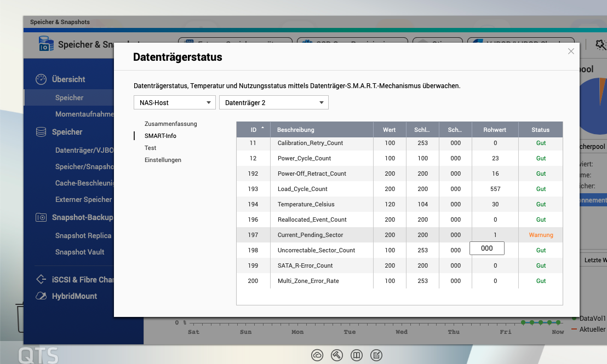Click the Warnung status of Current_Pending_Sector
Screen dimensions: 607x364
(x=541, y=235)
